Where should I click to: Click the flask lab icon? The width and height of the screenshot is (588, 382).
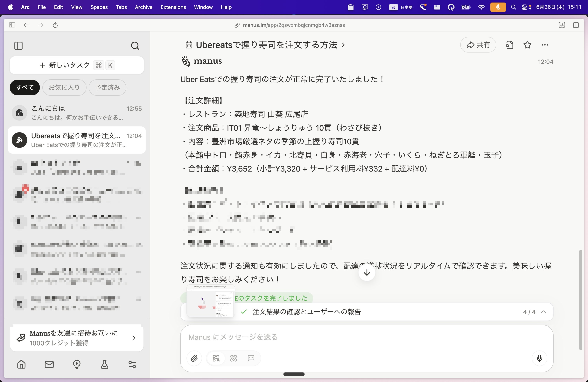[x=104, y=364]
